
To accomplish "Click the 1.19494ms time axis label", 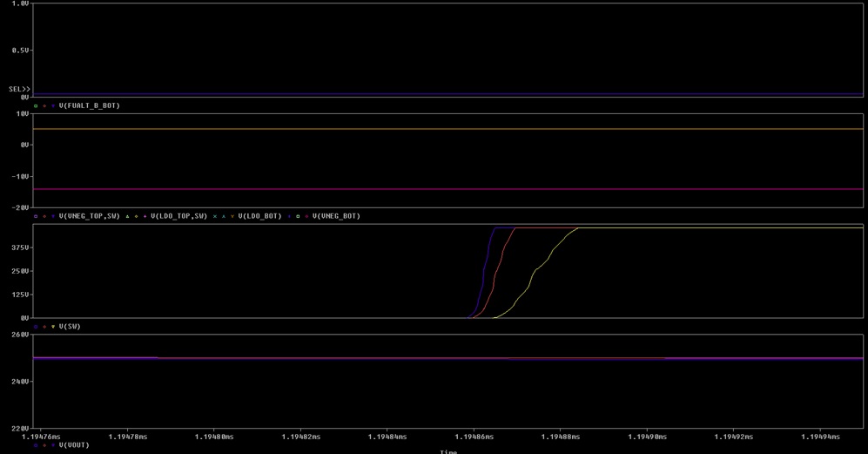I will coord(820,437).
